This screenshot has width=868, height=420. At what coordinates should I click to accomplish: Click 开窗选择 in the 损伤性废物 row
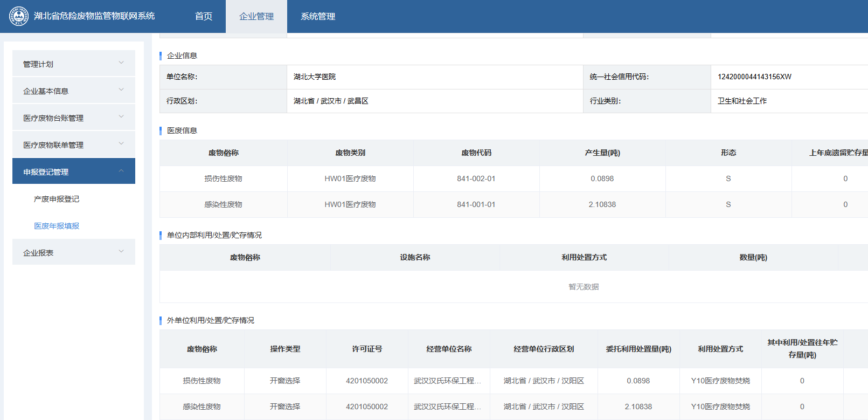point(285,381)
